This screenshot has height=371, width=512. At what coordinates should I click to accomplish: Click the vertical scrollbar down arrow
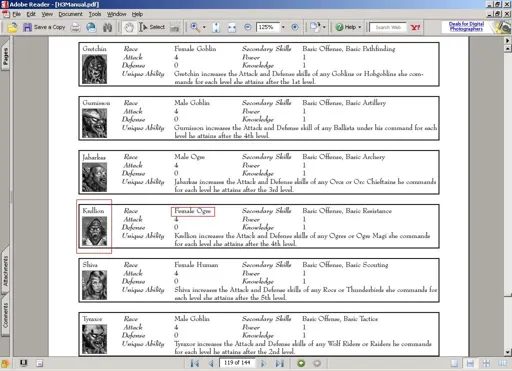point(508,352)
